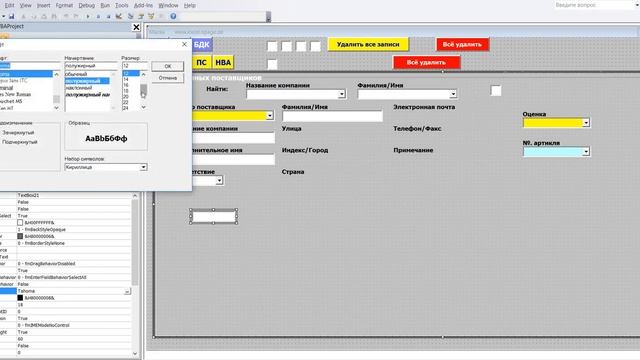Open the yellow 'Оценка' dropdown
The image size is (640, 360).
(x=586, y=123)
